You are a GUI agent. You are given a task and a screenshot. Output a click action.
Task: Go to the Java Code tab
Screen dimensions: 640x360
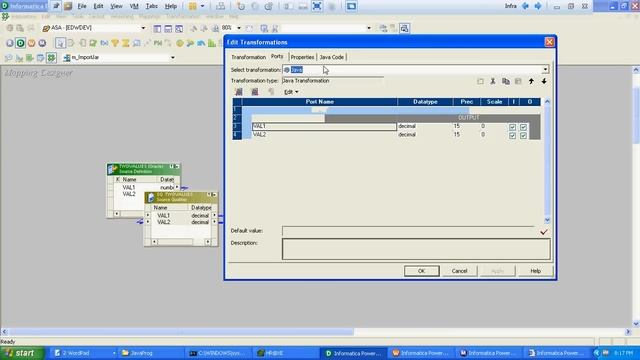(x=332, y=57)
